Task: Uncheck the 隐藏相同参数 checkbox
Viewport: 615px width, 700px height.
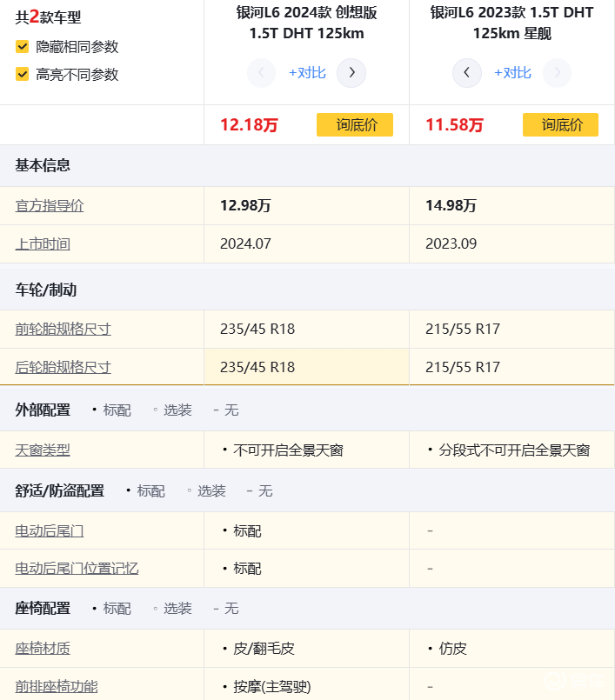Action: point(23,47)
